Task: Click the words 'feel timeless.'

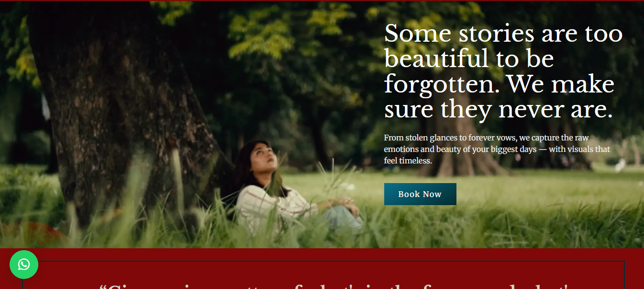Action: point(408,161)
